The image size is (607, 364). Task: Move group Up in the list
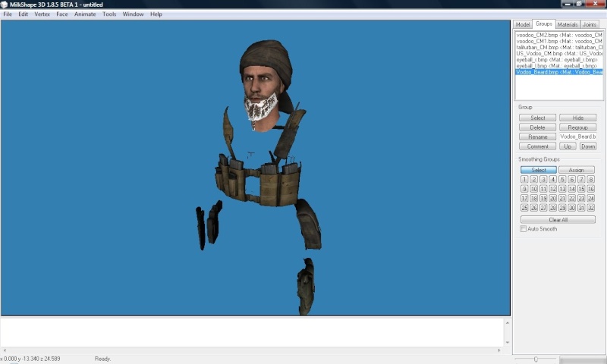click(x=568, y=146)
